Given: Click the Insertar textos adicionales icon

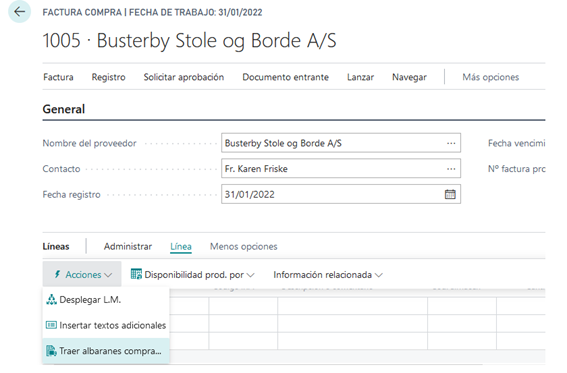Looking at the screenshot, I should 51,325.
